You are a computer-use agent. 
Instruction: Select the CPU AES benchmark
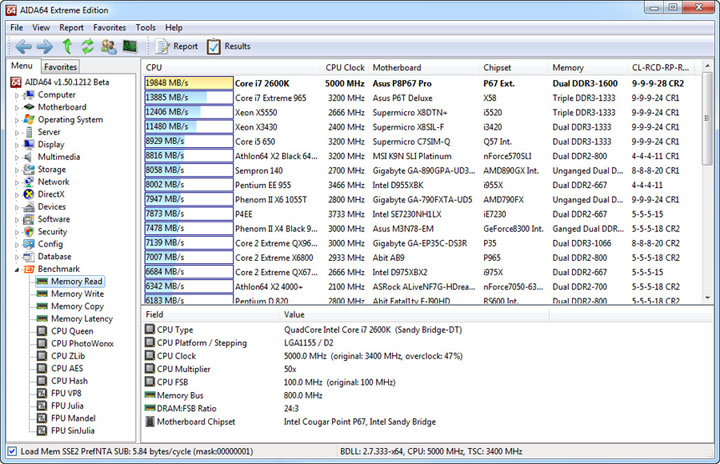[67, 368]
